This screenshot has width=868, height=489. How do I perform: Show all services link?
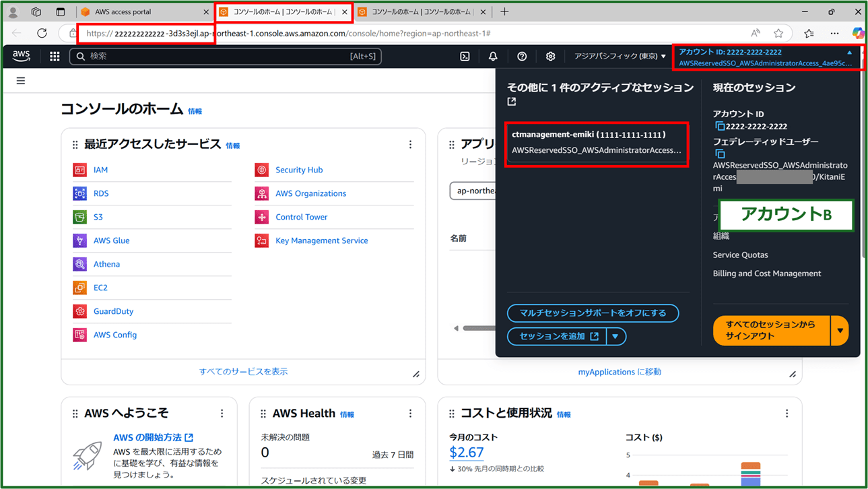[243, 372]
